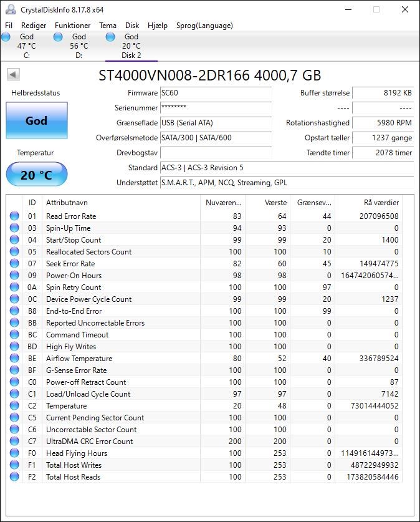
Task: Open the Hjælp menu
Action: pos(158,26)
